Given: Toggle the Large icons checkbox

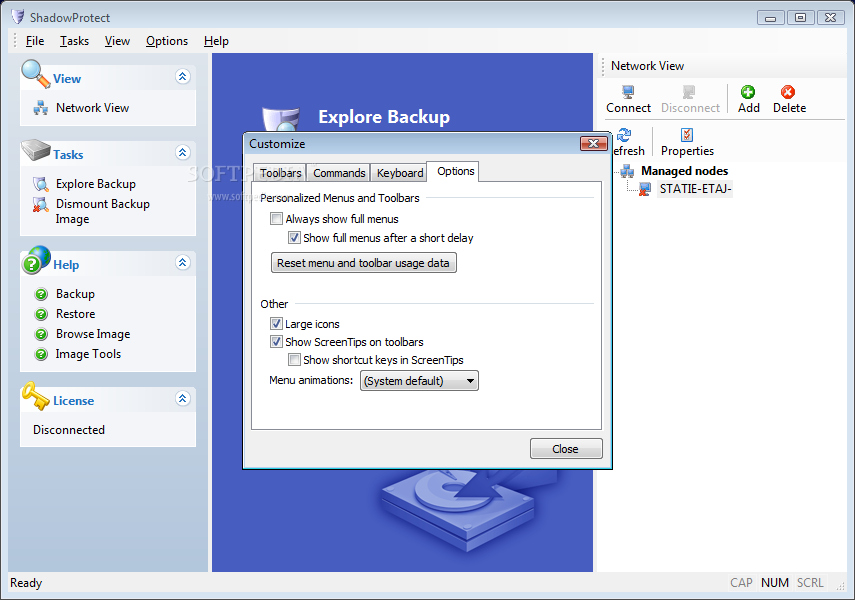Looking at the screenshot, I should (x=276, y=324).
